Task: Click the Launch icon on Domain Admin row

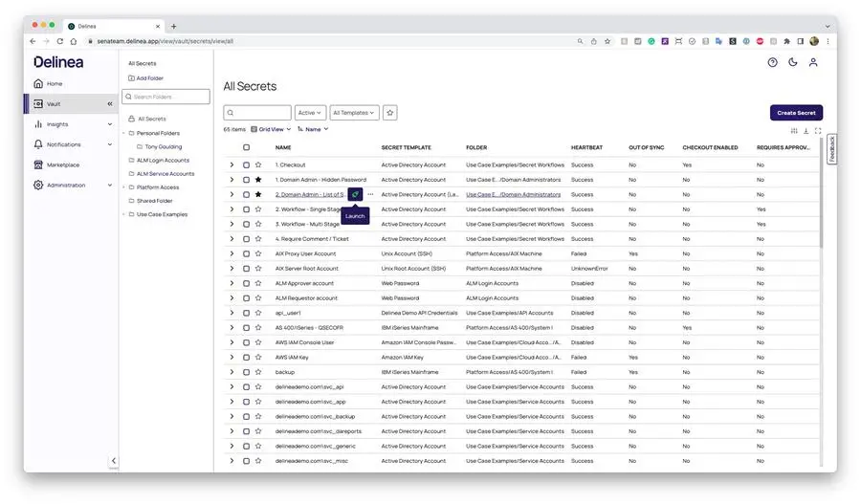Action: (x=355, y=194)
